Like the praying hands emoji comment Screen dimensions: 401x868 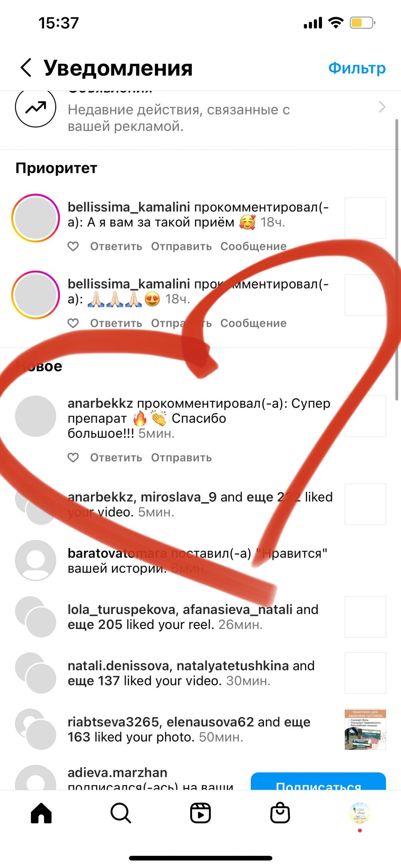pos(73,323)
